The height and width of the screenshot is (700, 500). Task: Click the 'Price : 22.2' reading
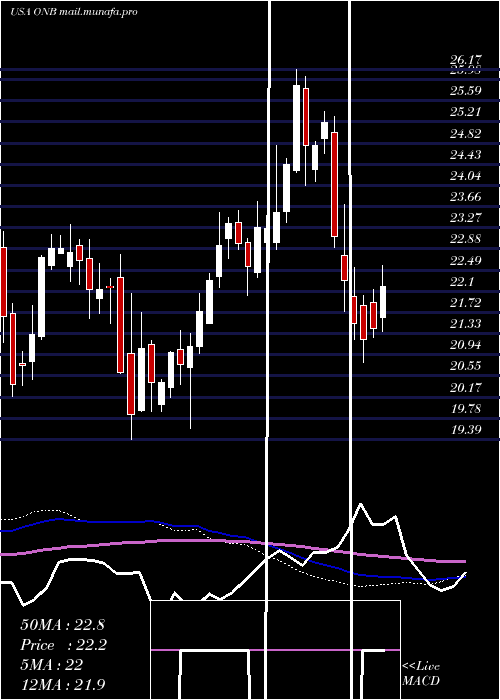pos(63,645)
